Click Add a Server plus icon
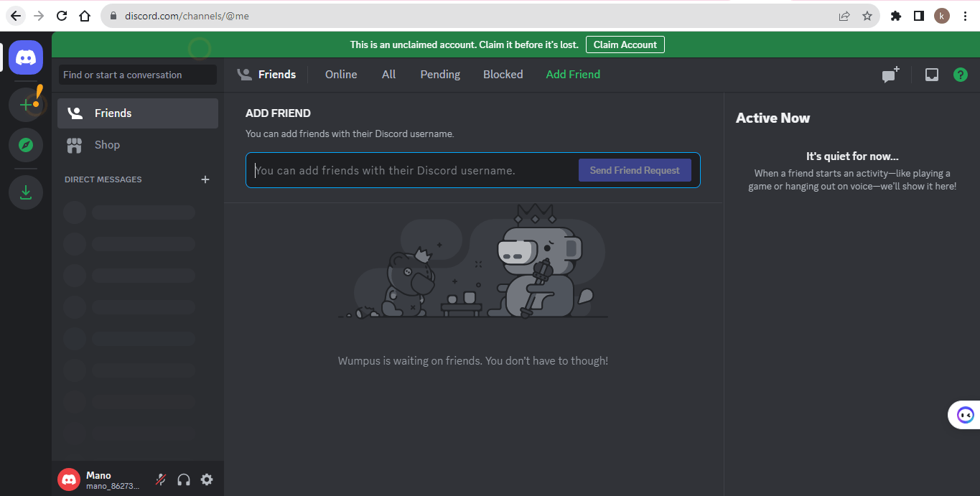980x496 pixels. (x=26, y=105)
